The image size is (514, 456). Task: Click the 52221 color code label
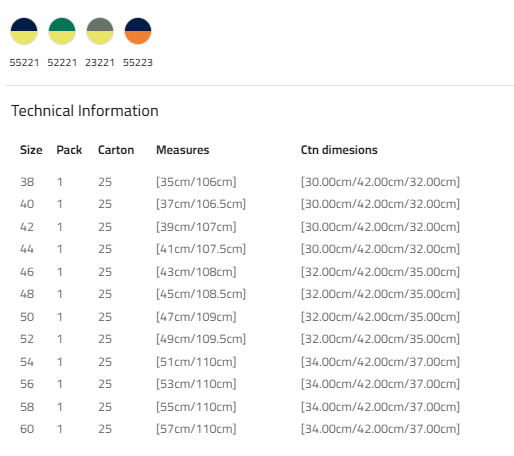[62, 63]
